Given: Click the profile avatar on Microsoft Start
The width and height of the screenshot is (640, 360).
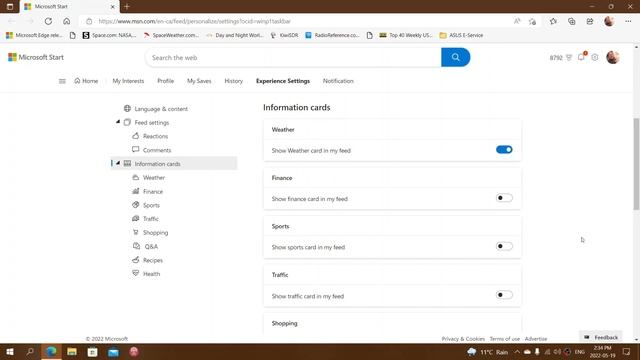Looking at the screenshot, I should click(612, 57).
